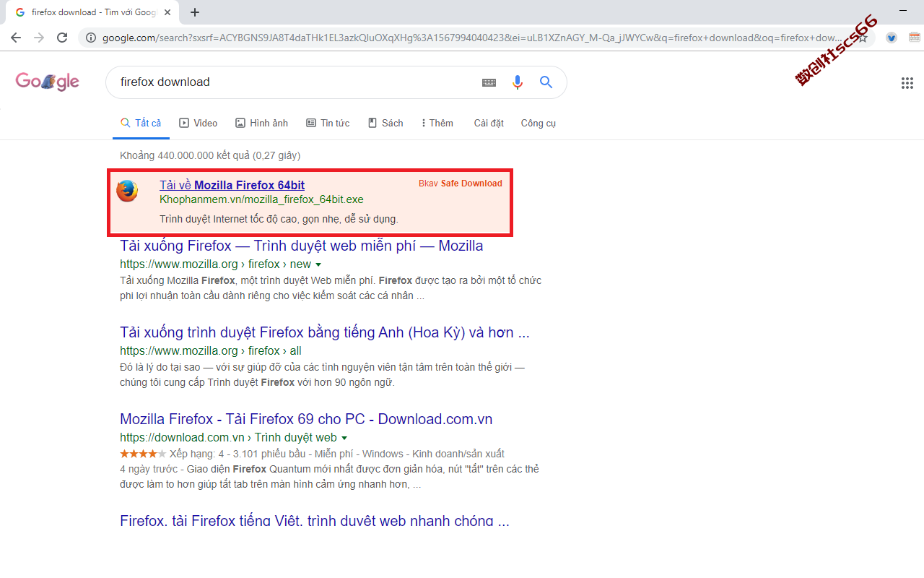Click the browser forward arrow

(x=39, y=38)
